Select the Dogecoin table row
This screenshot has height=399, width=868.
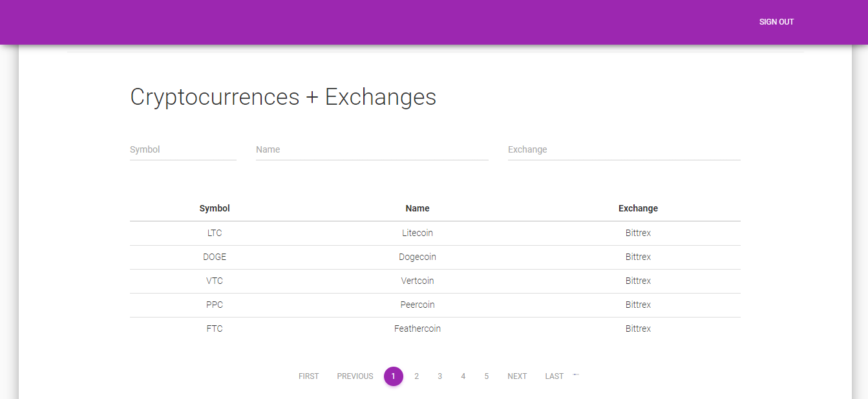(x=418, y=257)
